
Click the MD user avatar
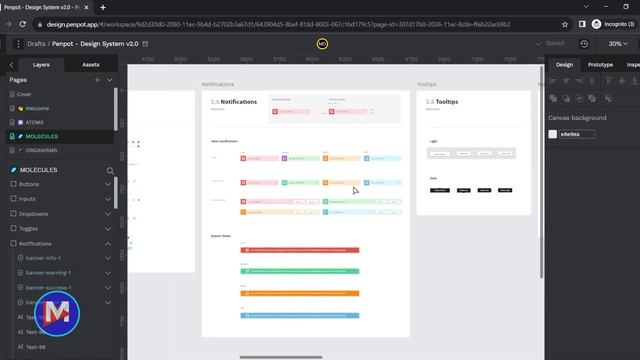point(322,44)
